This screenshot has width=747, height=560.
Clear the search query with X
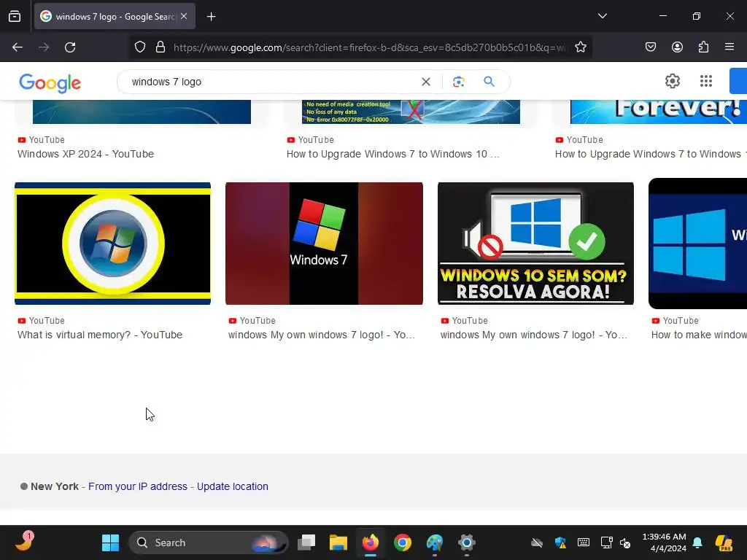[426, 82]
